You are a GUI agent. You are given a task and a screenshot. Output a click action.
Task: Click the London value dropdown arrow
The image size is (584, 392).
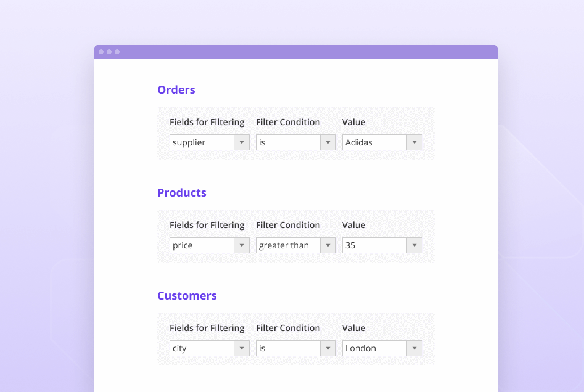(414, 348)
